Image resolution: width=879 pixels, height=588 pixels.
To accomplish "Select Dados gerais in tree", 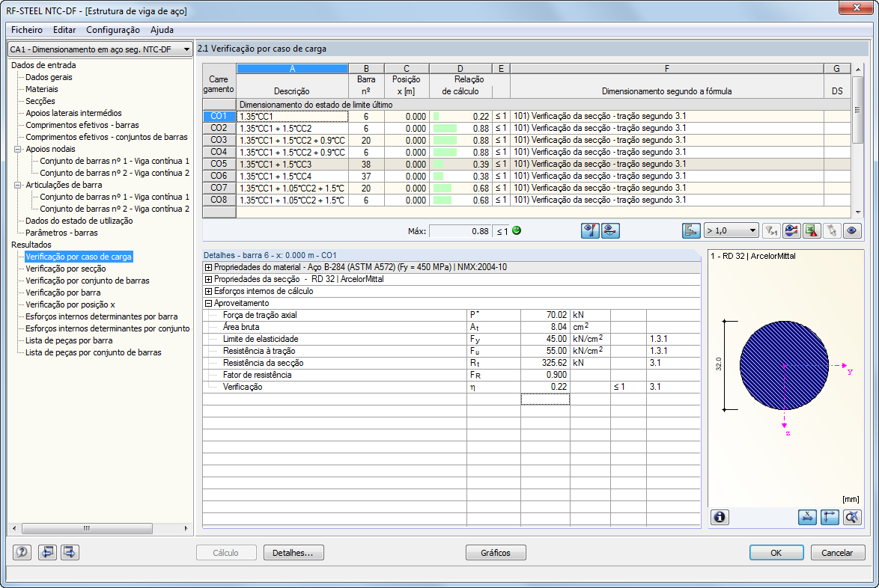I will (x=49, y=77).
